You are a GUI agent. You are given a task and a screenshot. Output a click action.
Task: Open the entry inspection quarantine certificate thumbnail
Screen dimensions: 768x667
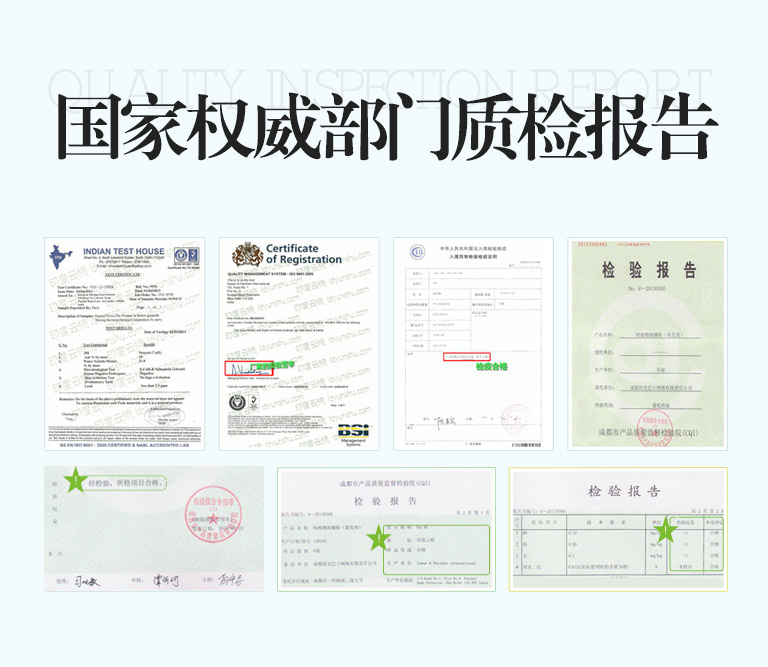[473, 344]
